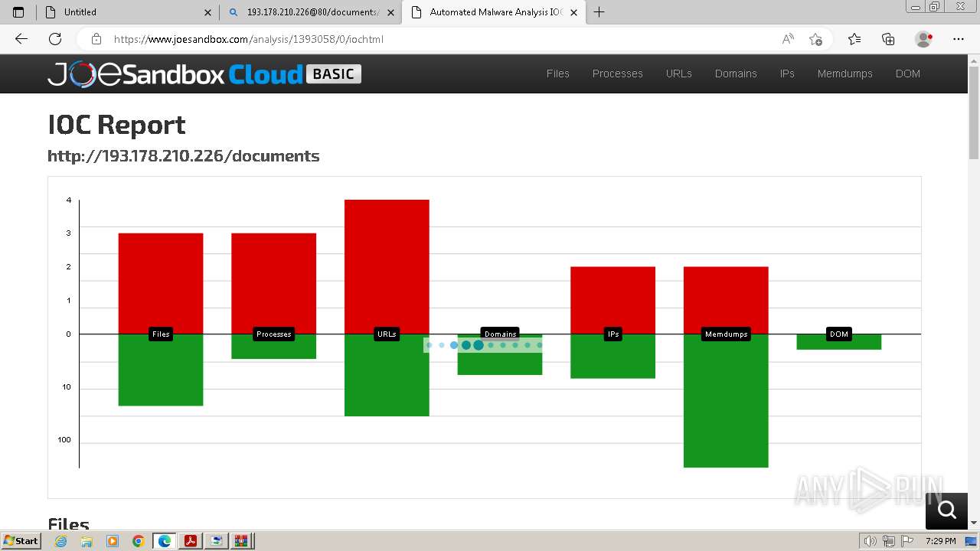
Task: Jump to Domains section in navbar
Action: click(x=736, y=73)
